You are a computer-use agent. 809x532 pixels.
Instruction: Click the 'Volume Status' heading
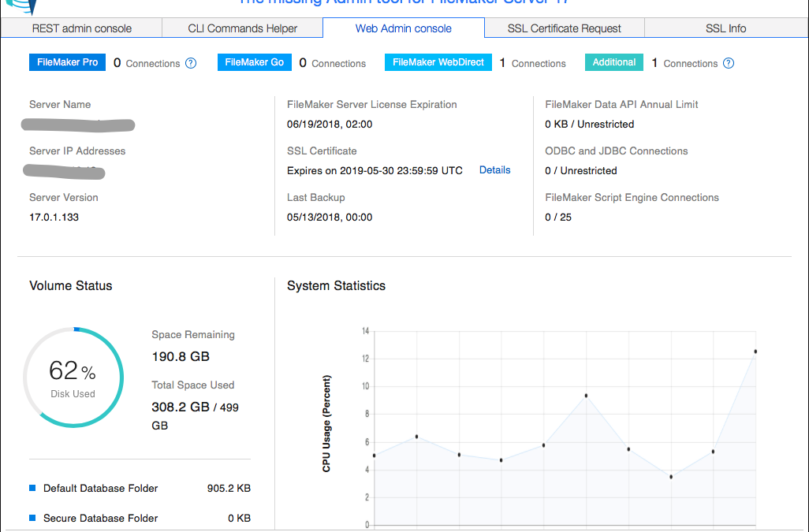[x=71, y=285]
